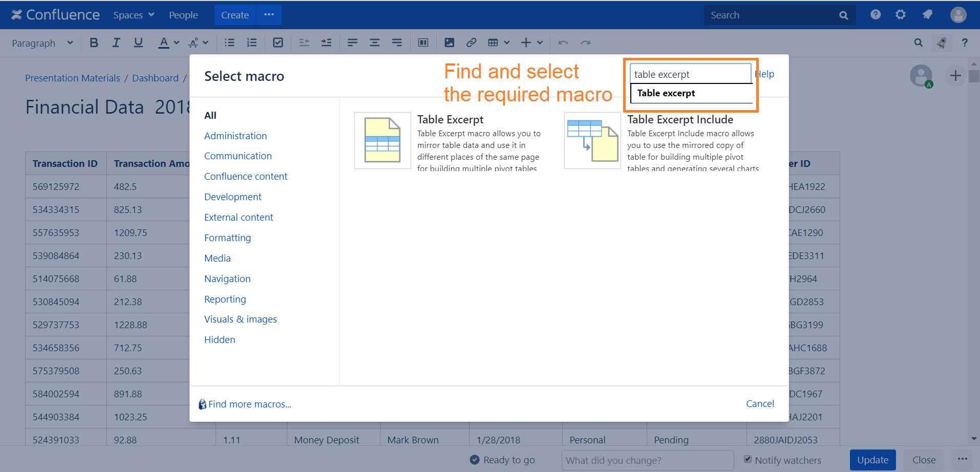Image resolution: width=980 pixels, height=472 pixels.
Task: Click the bullet list icon
Action: [229, 43]
